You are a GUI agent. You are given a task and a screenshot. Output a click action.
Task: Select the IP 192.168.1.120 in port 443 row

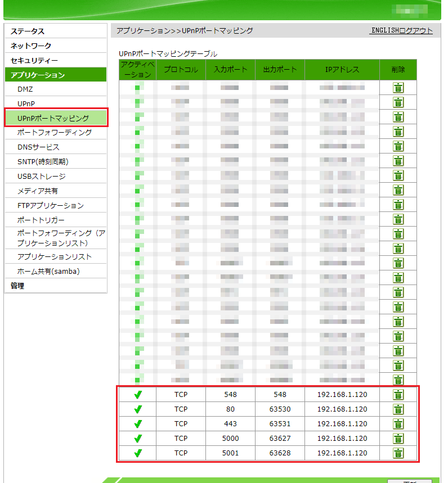(x=342, y=424)
